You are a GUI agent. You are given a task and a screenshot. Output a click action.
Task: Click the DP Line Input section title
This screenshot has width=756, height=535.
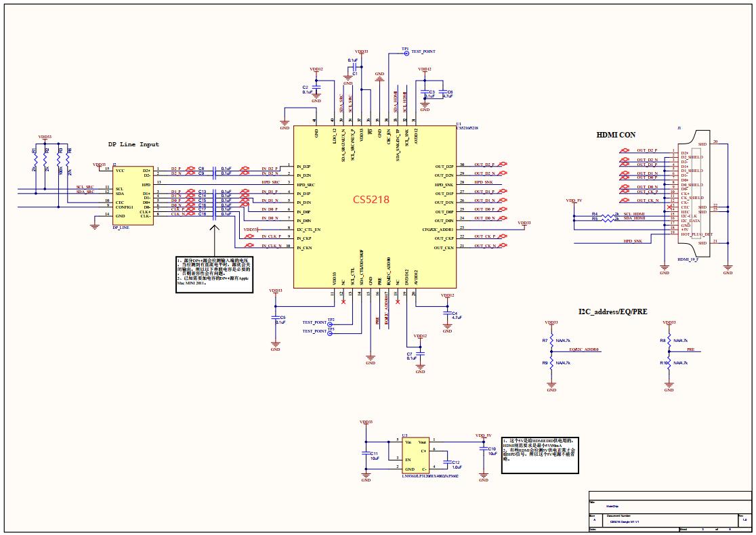coord(133,144)
